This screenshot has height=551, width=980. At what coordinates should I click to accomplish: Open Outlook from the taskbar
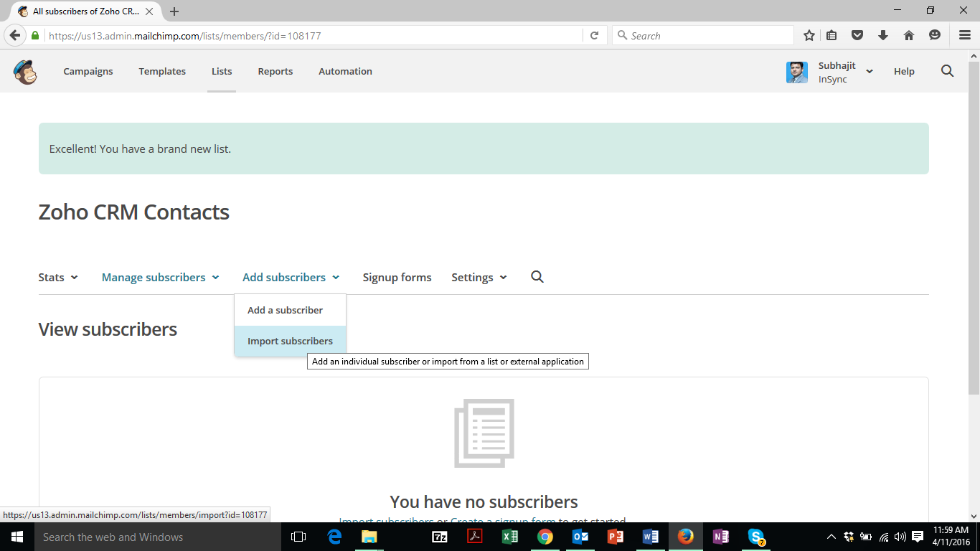click(x=580, y=537)
